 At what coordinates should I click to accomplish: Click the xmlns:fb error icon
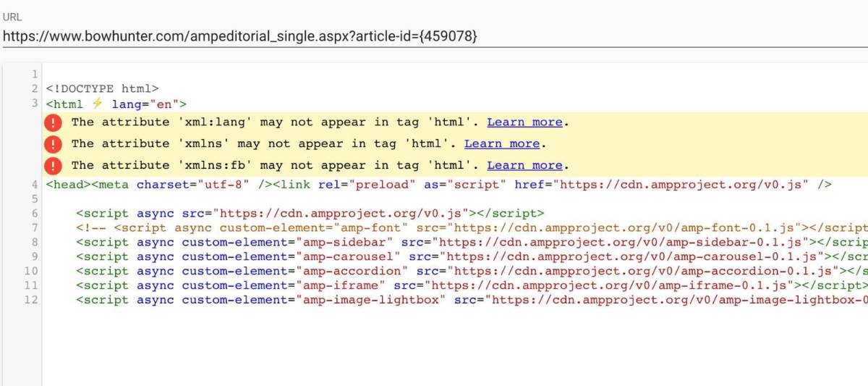pyautogui.click(x=54, y=166)
